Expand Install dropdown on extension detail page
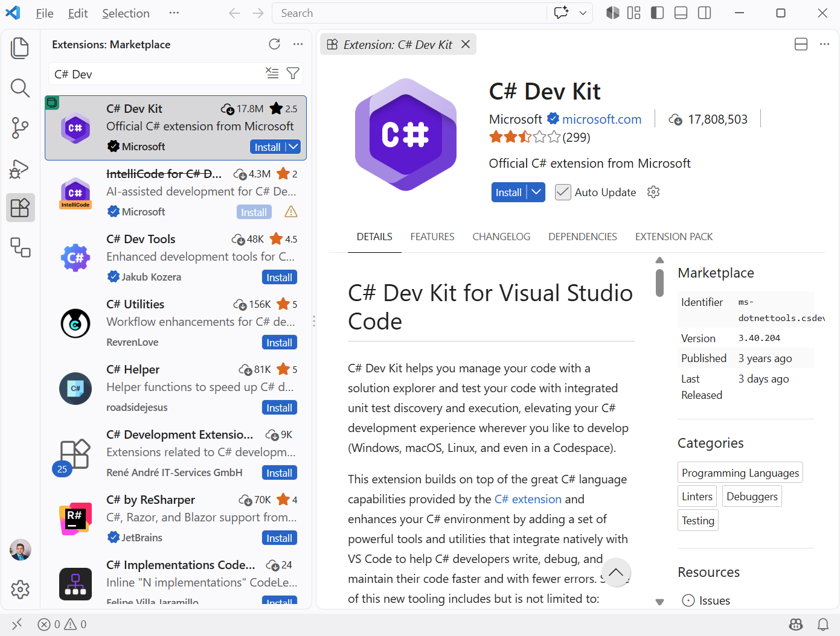 tap(536, 192)
